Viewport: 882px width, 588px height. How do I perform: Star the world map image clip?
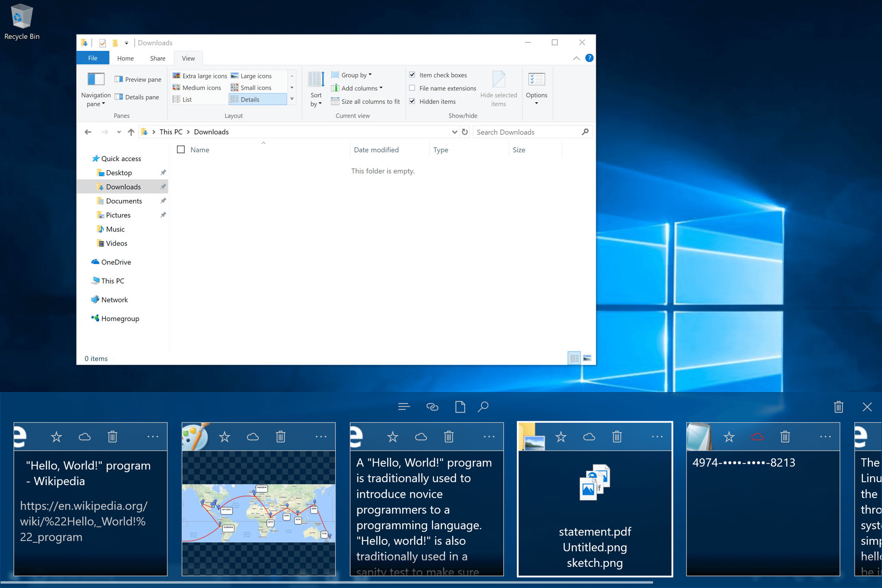[224, 437]
